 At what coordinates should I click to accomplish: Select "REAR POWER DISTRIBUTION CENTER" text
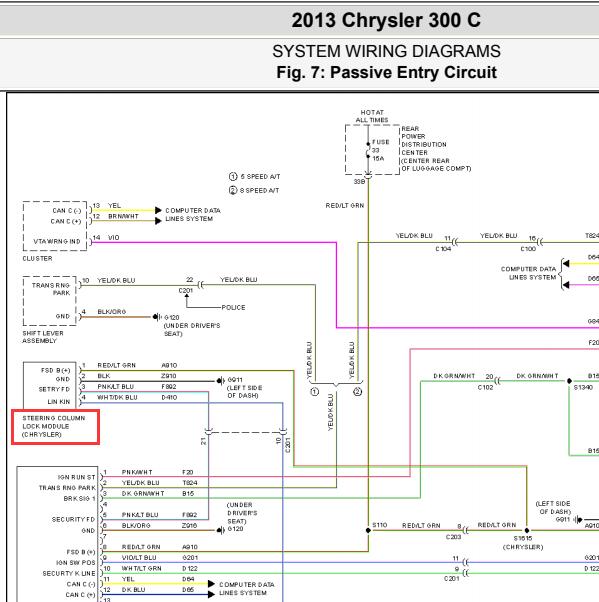pyautogui.click(x=424, y=141)
